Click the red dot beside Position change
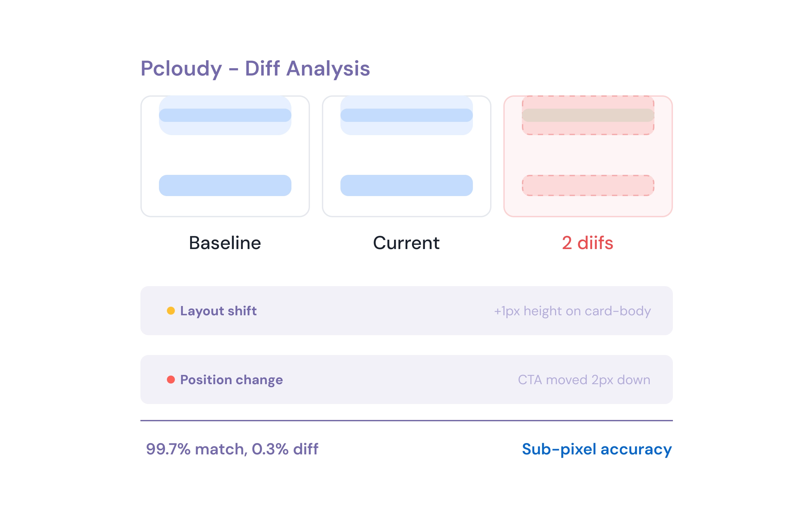812x514 pixels. [x=171, y=380]
